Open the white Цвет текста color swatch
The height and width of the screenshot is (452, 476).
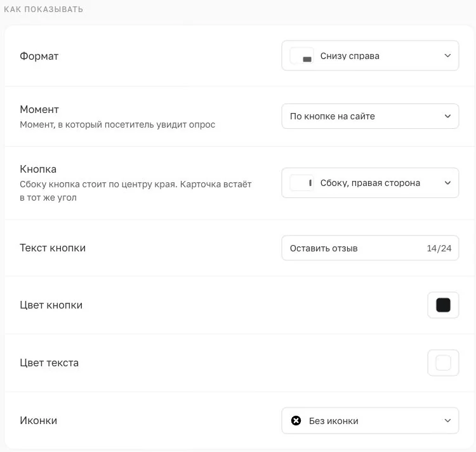[443, 362]
